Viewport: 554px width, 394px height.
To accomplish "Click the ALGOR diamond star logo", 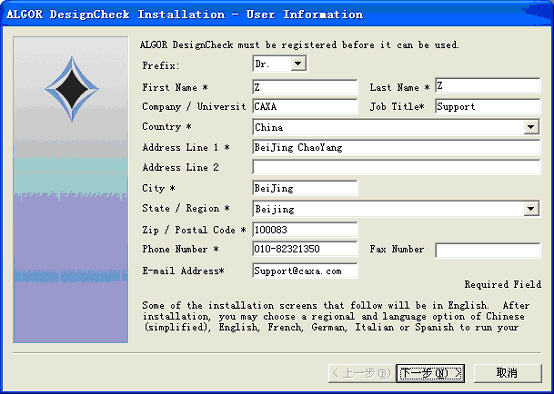I will pyautogui.click(x=72, y=89).
